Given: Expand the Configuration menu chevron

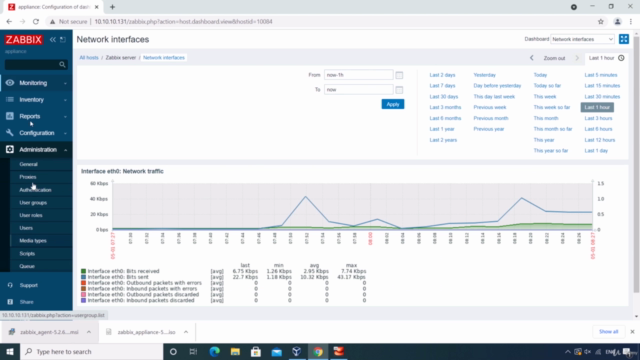Looking at the screenshot, I should click(65, 133).
